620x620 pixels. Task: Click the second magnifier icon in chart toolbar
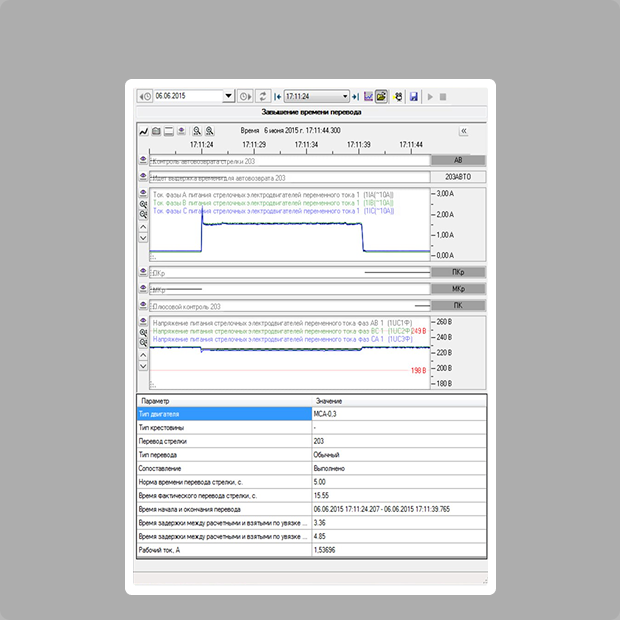(x=209, y=131)
